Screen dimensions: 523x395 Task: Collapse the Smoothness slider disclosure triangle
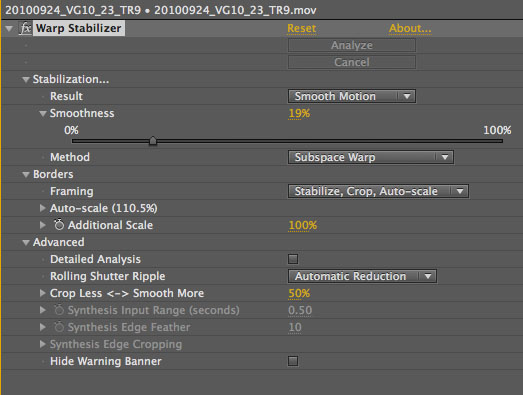[43, 114]
